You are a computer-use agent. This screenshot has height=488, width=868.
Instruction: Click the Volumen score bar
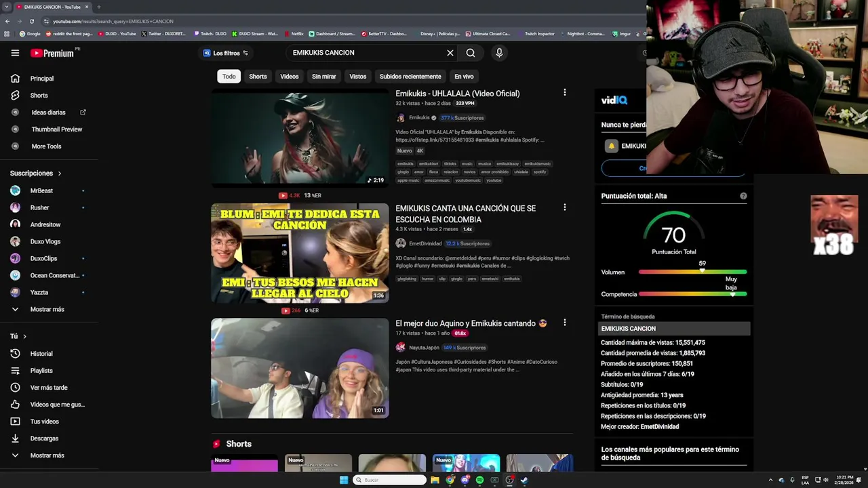[x=692, y=272]
